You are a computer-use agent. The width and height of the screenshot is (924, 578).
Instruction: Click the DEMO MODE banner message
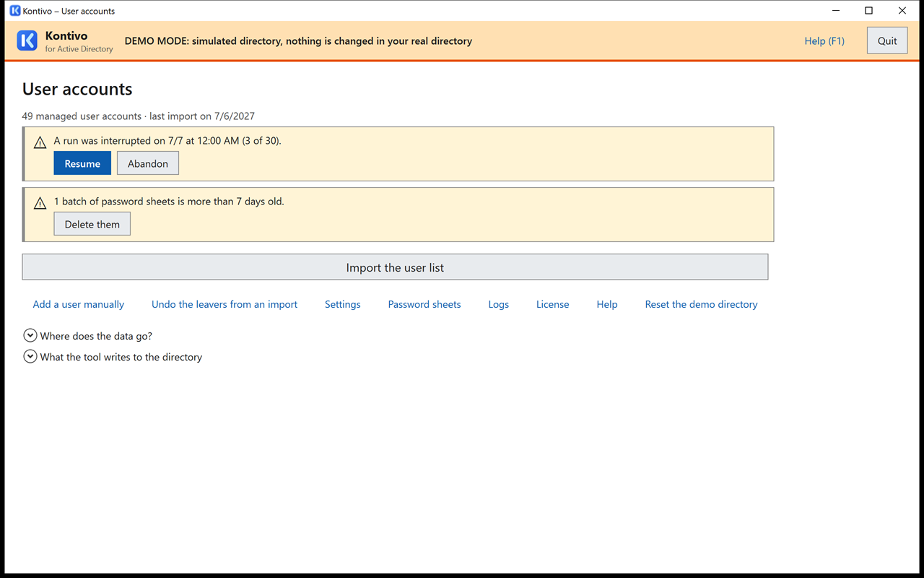(298, 41)
